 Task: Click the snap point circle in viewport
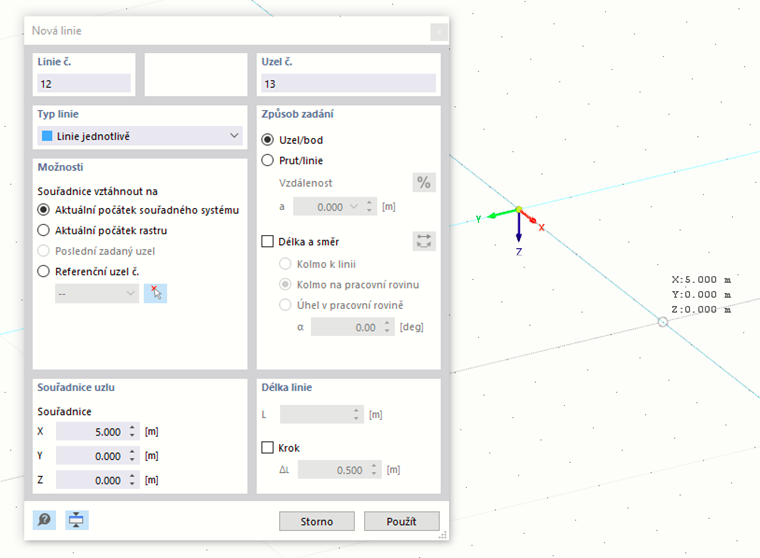pos(663,322)
